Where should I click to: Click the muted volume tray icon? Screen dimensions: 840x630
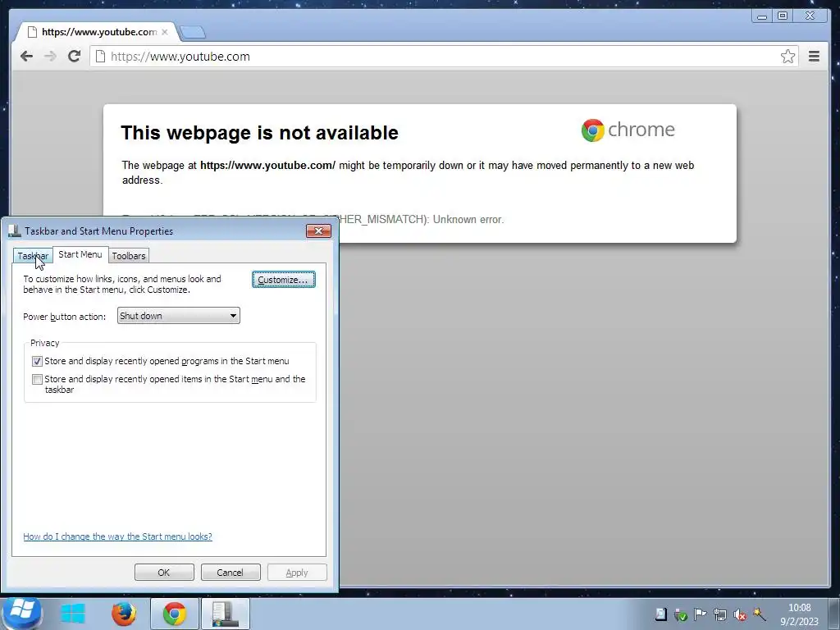click(x=740, y=614)
